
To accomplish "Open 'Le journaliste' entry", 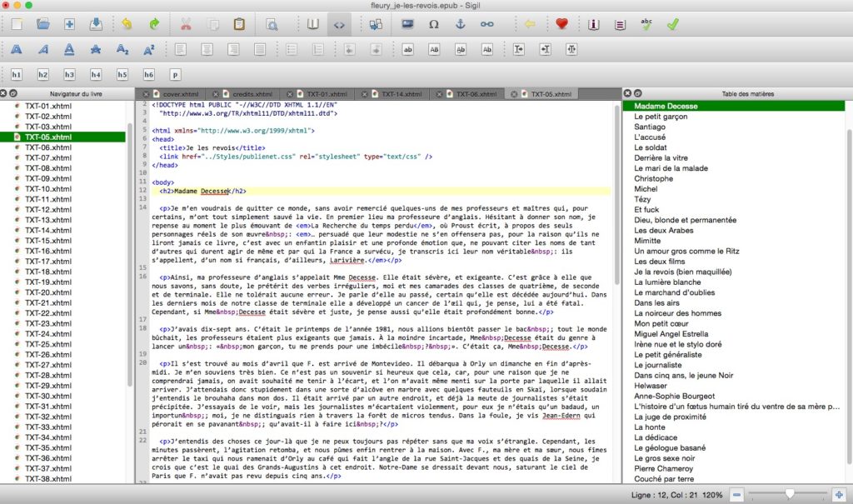I will click(658, 365).
